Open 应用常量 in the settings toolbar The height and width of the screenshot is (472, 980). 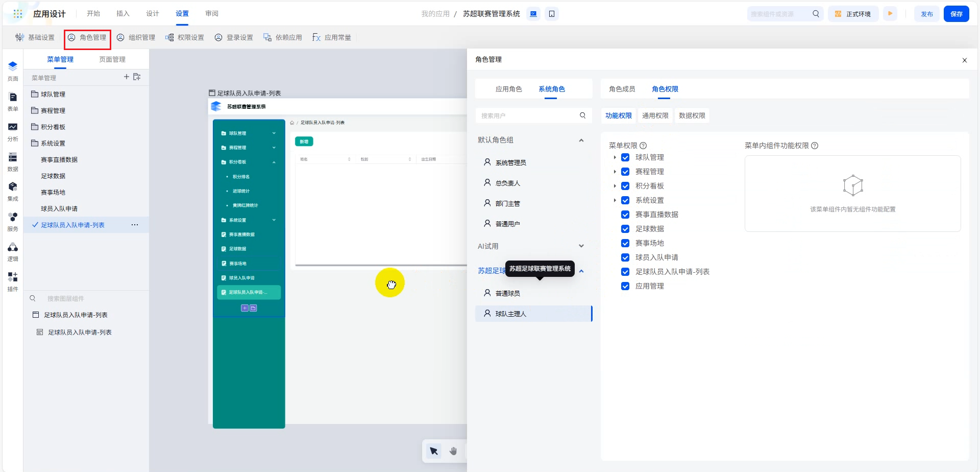click(332, 37)
